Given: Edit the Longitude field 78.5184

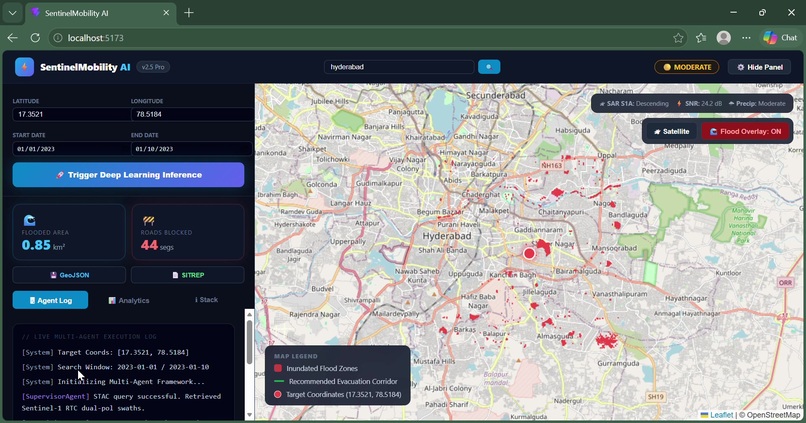Looking at the screenshot, I should (192, 114).
